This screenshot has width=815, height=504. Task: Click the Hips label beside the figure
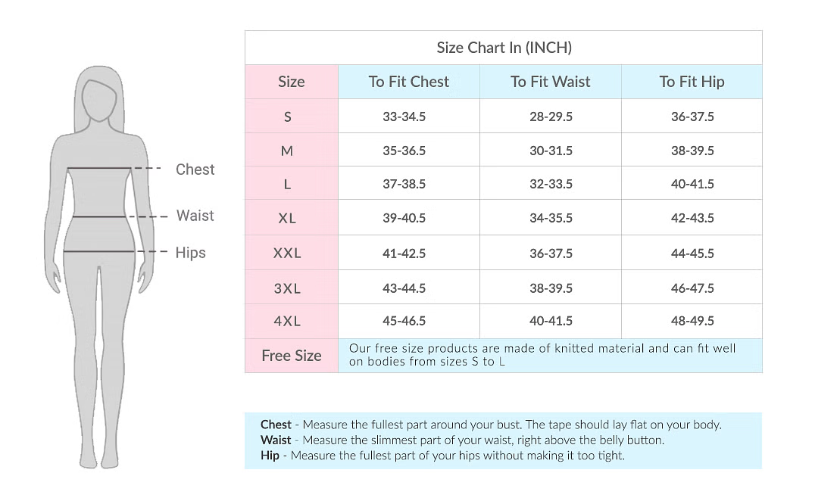coord(190,253)
